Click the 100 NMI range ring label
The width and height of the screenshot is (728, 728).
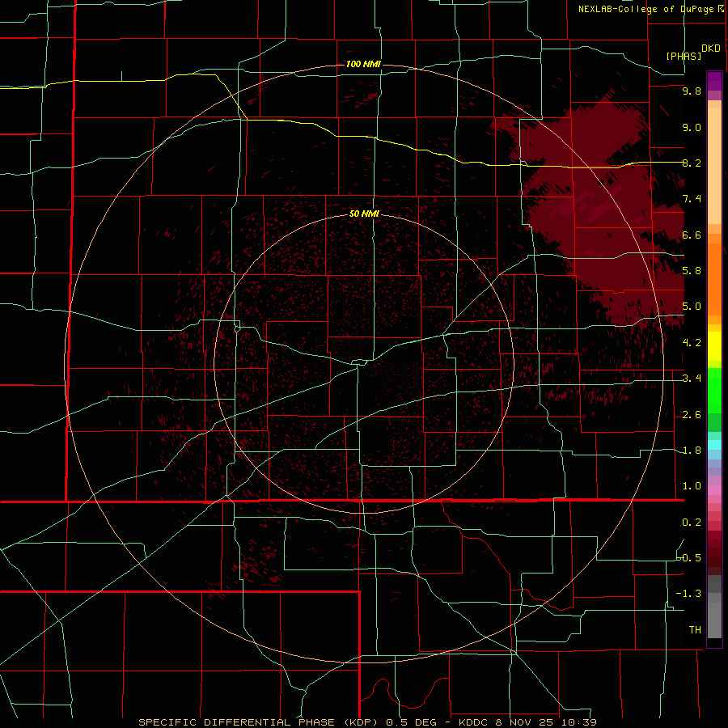pos(363,64)
